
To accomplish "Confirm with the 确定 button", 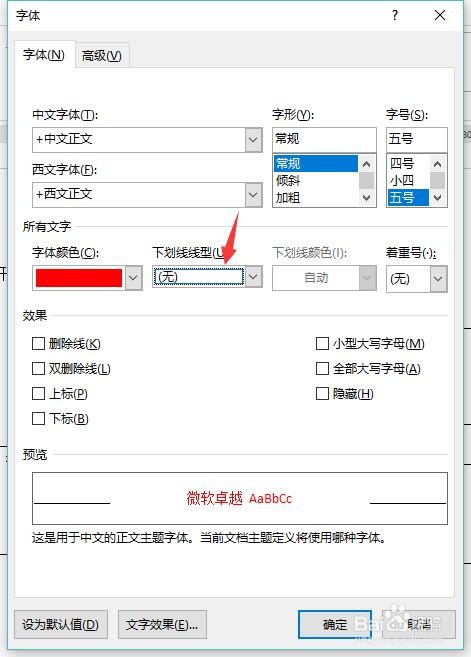I will click(335, 624).
